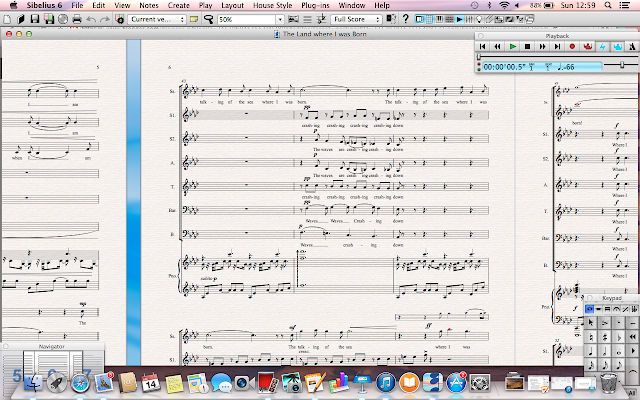Open the House Style menu
Viewport: 640px width, 400px height.
[x=272, y=5]
